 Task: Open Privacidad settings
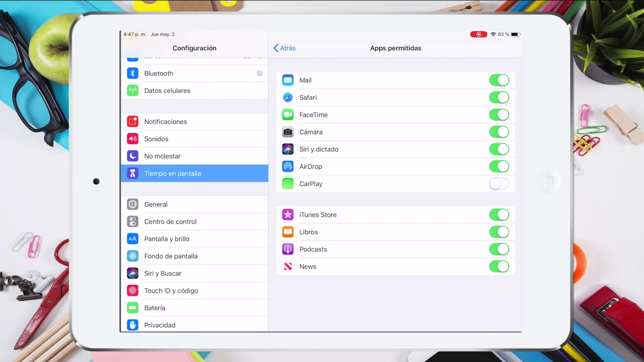pos(195,325)
